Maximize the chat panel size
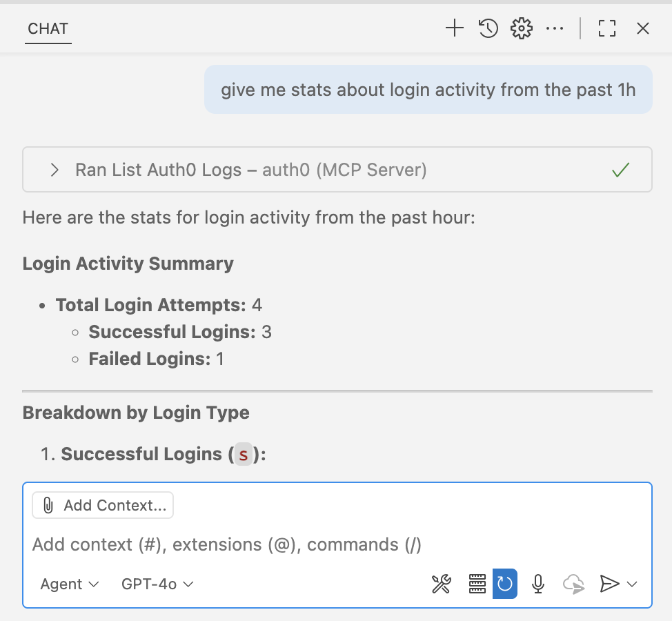 pyautogui.click(x=607, y=29)
